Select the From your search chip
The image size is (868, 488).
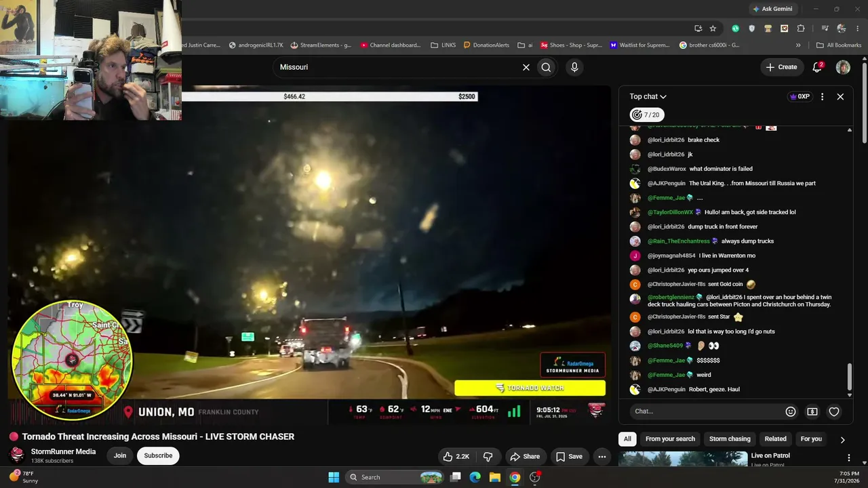(670, 439)
